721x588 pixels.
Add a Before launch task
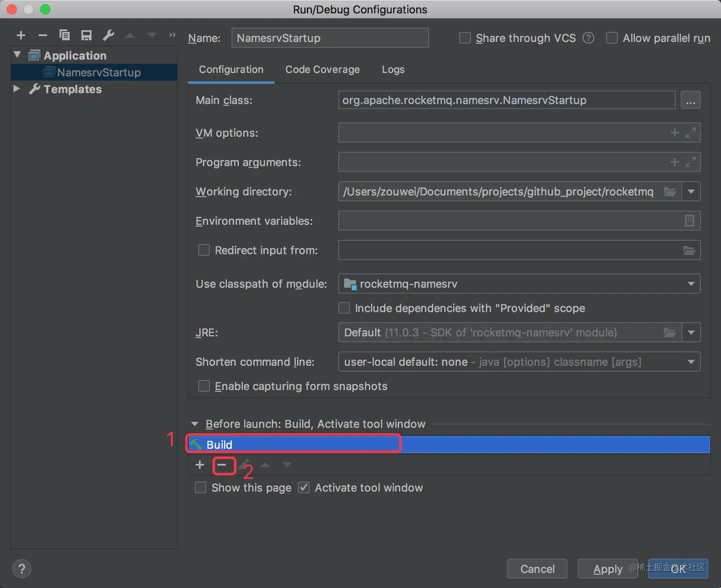(200, 465)
